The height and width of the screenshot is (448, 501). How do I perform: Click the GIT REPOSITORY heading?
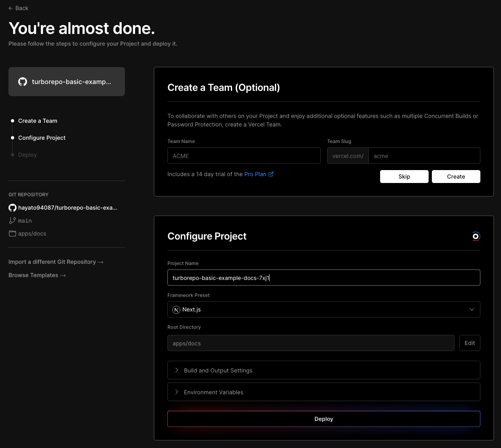click(28, 194)
